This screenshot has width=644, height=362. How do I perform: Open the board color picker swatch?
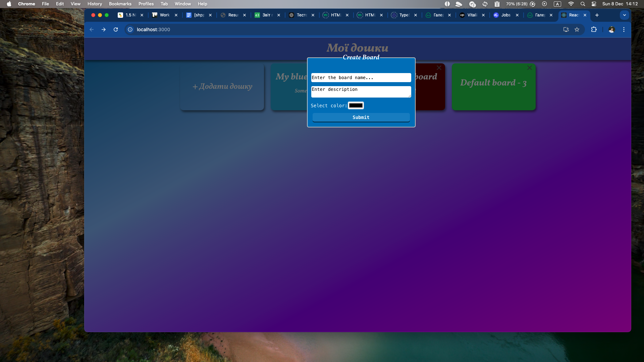pyautogui.click(x=356, y=106)
